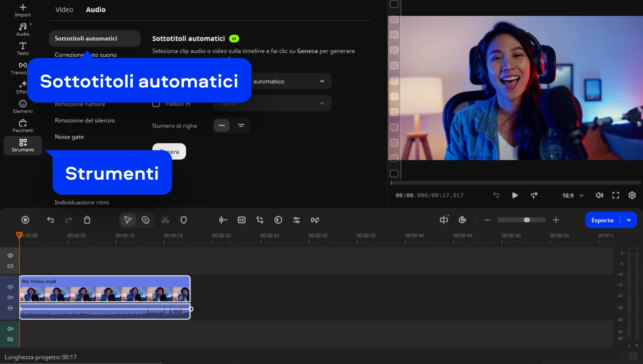The width and height of the screenshot is (643, 364).
Task: Enter fullscreen preview mode
Action: click(x=616, y=196)
